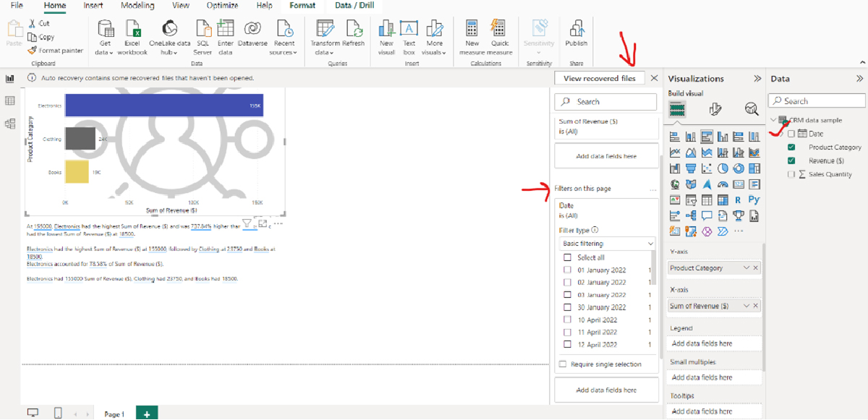Viewport: 868px width, 420px height.
Task: Open the Get data source menu
Action: 105,37
